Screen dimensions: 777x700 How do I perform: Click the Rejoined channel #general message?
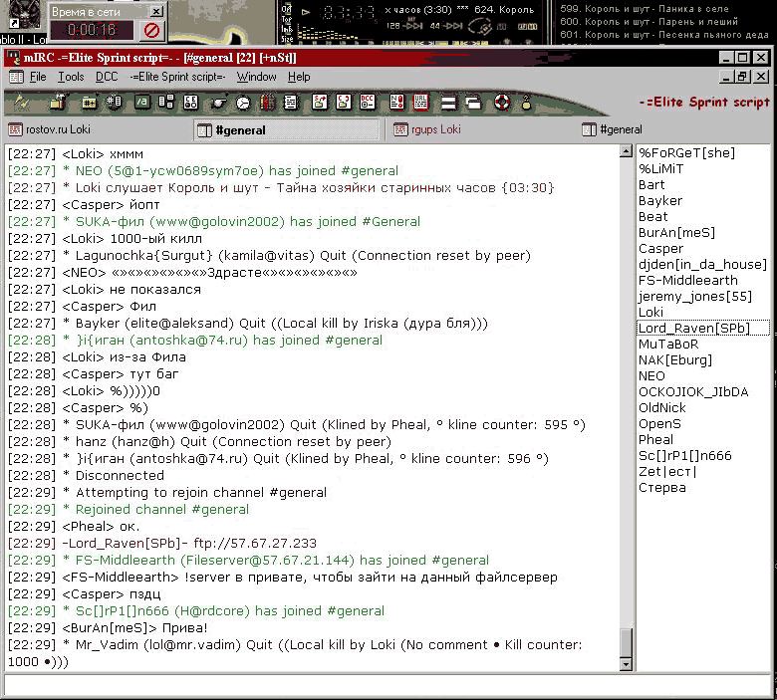(162, 510)
